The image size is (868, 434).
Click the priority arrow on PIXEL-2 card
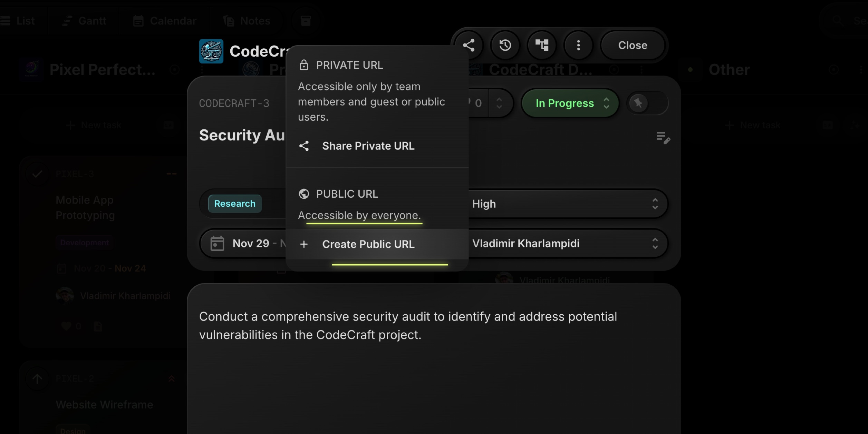coord(172,378)
